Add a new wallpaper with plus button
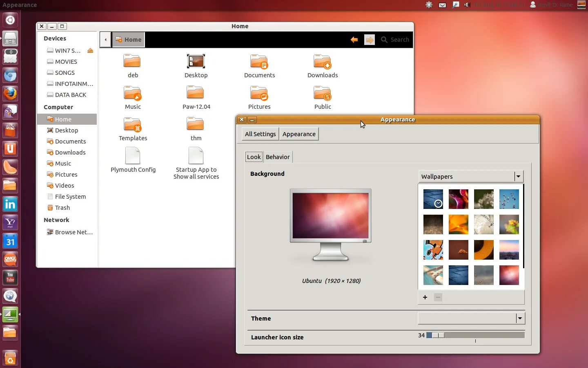Viewport: 588px width, 368px height. tap(425, 297)
